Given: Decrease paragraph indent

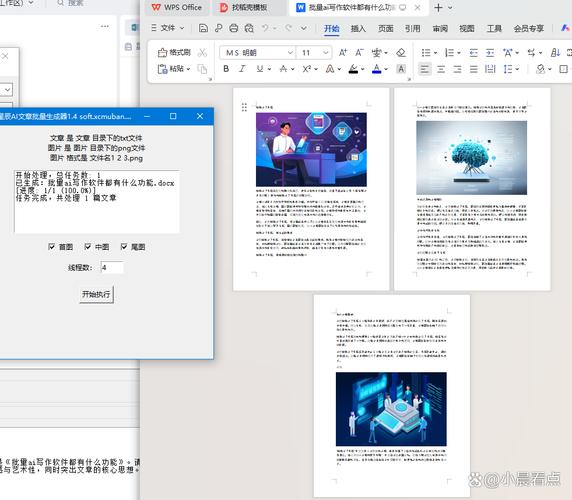Looking at the screenshot, I should pos(474,53).
